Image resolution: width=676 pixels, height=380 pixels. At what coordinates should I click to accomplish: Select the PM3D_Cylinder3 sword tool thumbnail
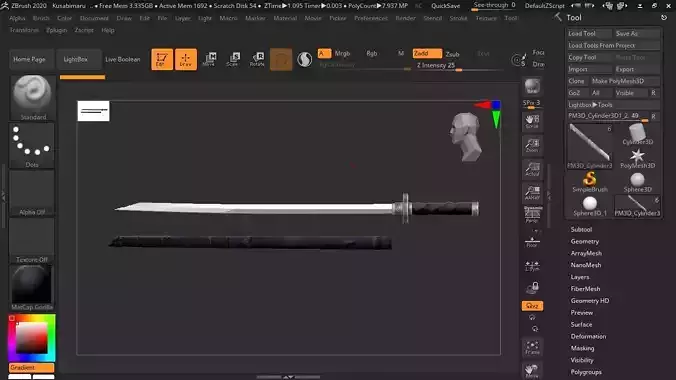(589, 146)
